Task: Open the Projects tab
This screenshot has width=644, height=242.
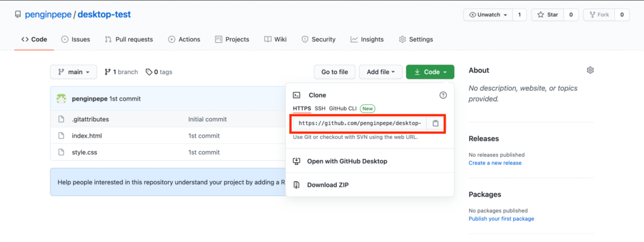Action: click(232, 40)
